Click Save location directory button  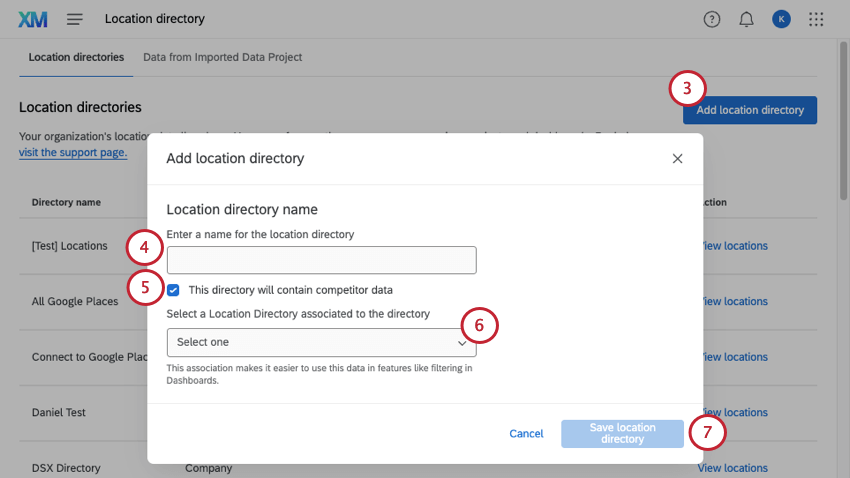click(x=622, y=433)
